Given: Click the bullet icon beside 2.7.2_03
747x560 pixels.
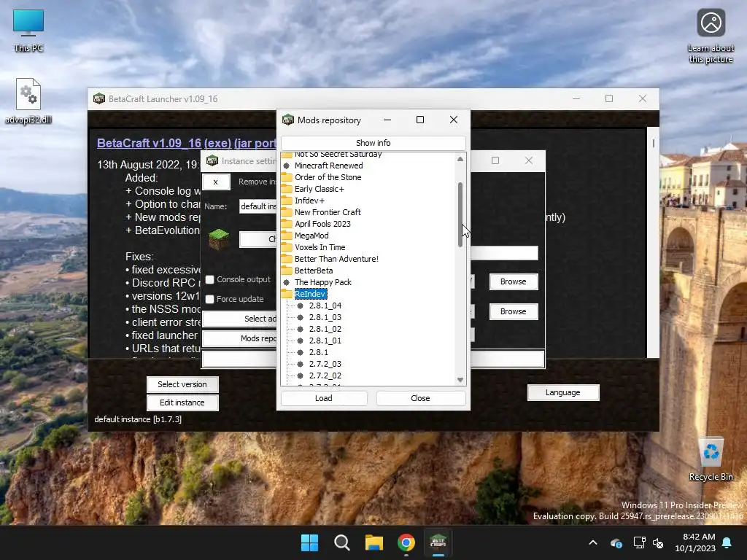Looking at the screenshot, I should 300,364.
